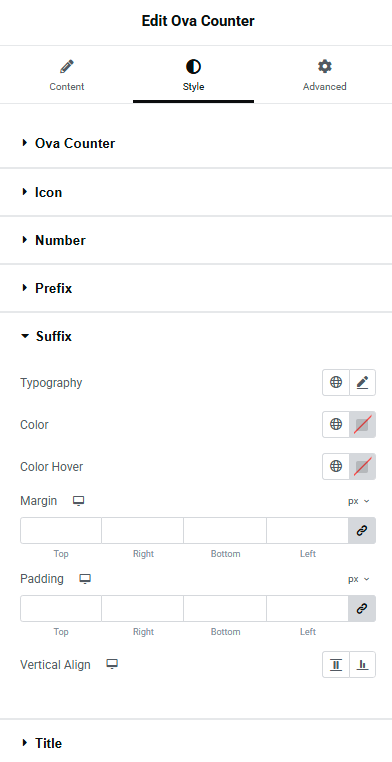
Task: Switch to the Advanced tab
Action: click(x=324, y=76)
